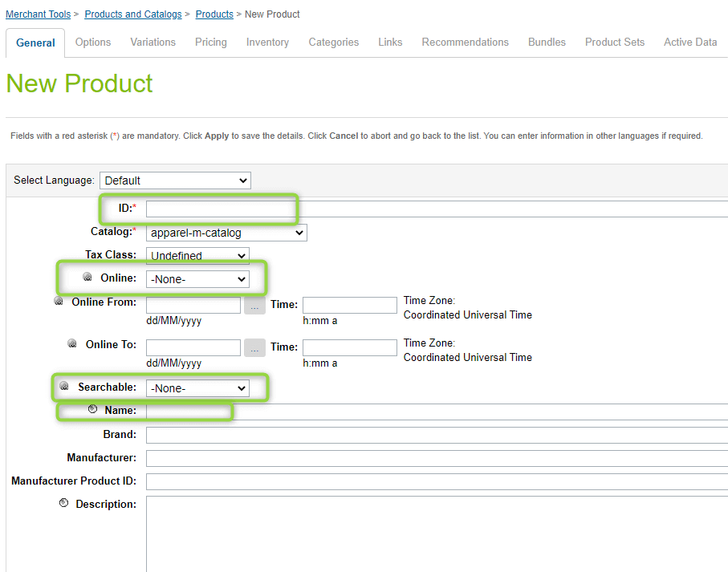Click the icon beside Online From label
The width and height of the screenshot is (728, 572).
[59, 301]
